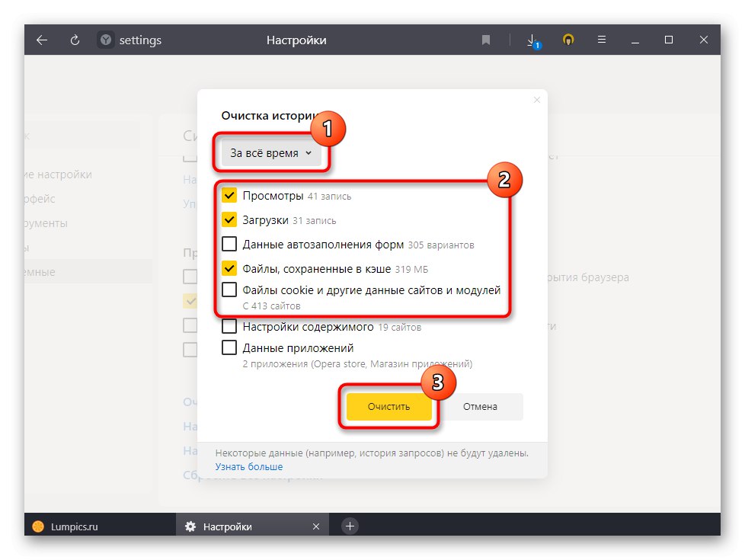Screen dimensions: 745x560
Task: Open the downloads icon with badge
Action: coord(533,41)
